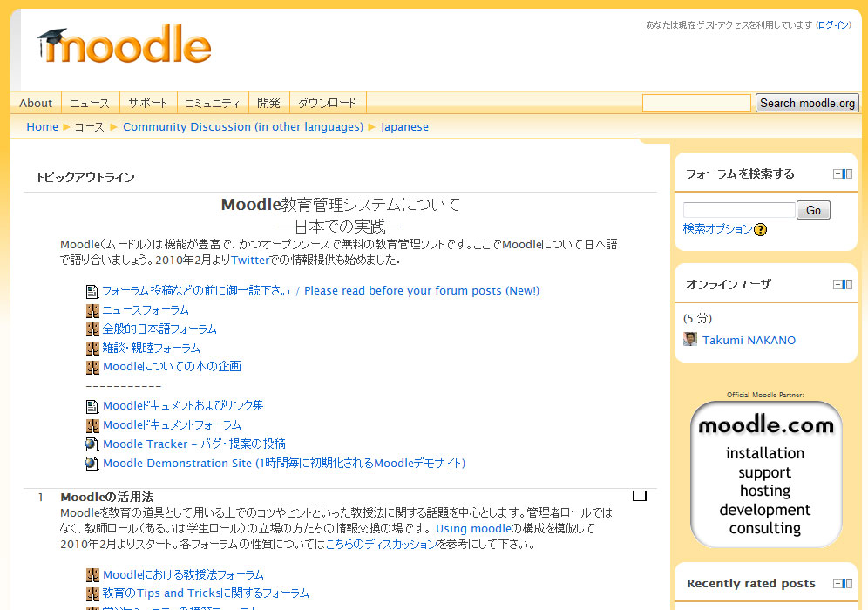Click forum icon beside 雑談・親睦フォーラム
The height and width of the screenshot is (610, 868).
92,349
